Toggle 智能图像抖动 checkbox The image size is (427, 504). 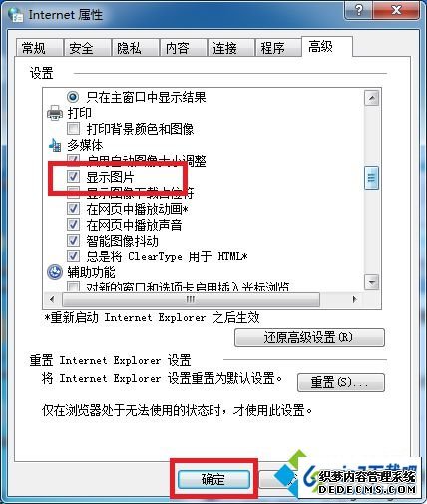coord(73,240)
